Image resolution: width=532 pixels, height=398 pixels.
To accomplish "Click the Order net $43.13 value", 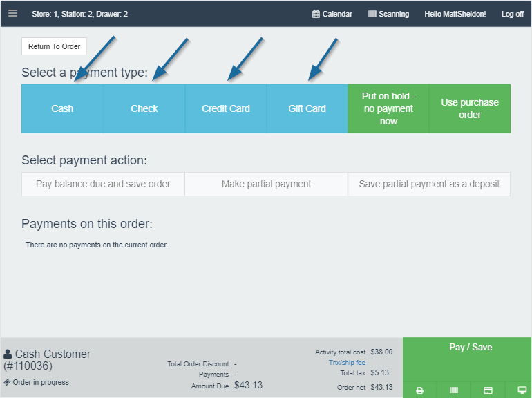I will pos(381,387).
